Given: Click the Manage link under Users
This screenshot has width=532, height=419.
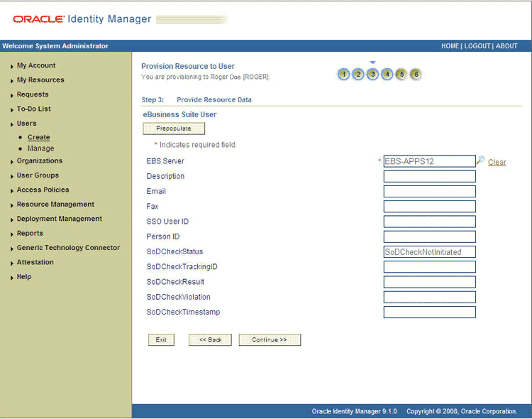Looking at the screenshot, I should click(40, 148).
